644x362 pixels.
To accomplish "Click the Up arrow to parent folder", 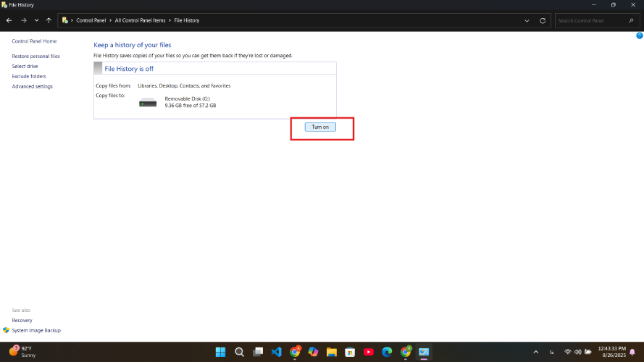I will pos(49,20).
